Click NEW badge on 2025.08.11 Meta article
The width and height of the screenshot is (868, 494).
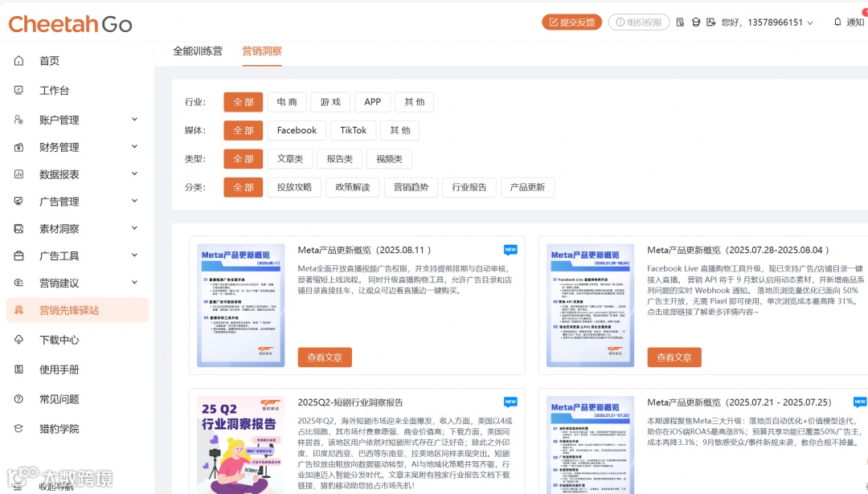[x=510, y=250]
